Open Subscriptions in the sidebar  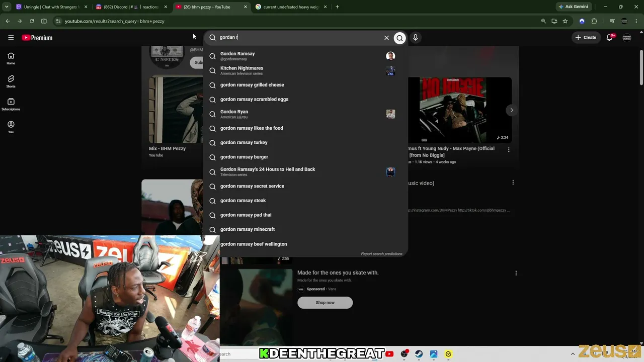click(11, 104)
